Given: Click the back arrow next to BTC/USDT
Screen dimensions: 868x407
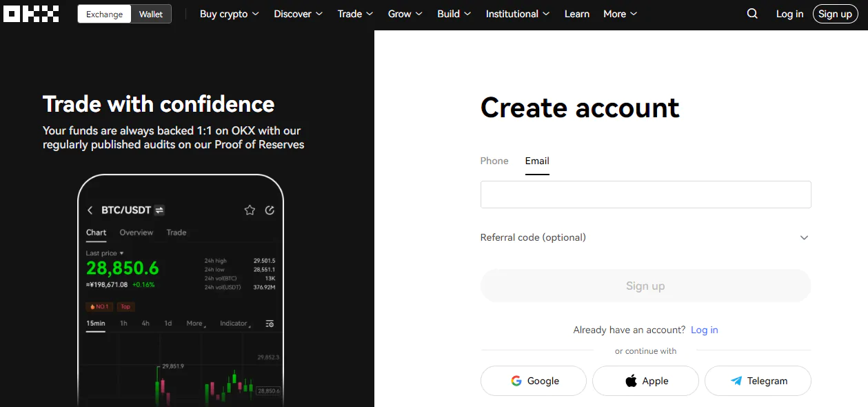Looking at the screenshot, I should click(90, 210).
